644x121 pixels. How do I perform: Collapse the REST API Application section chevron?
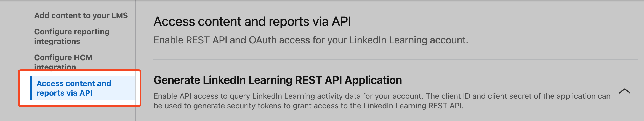pos(624,91)
